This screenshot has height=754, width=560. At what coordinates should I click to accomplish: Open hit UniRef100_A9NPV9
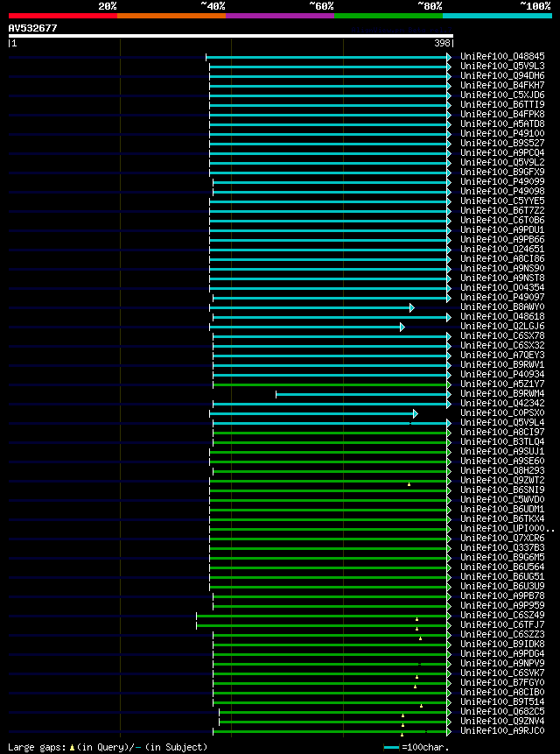click(x=502, y=662)
